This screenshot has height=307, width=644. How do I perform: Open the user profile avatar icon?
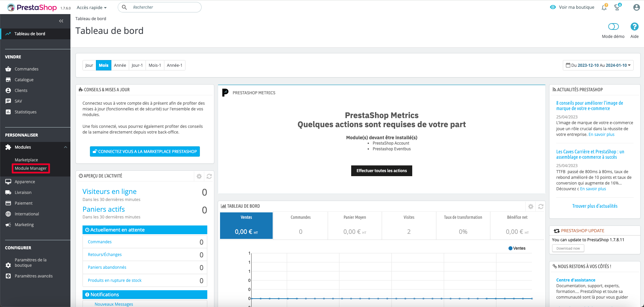636,7
